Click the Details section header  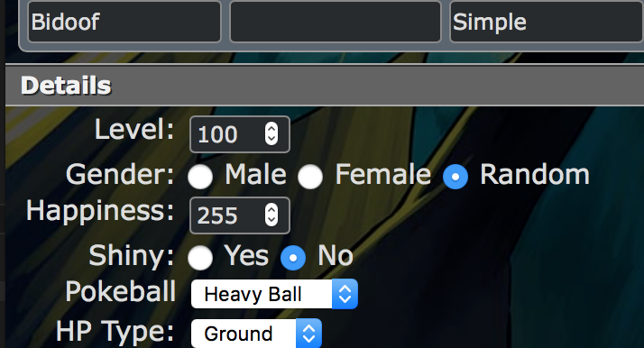(325, 85)
